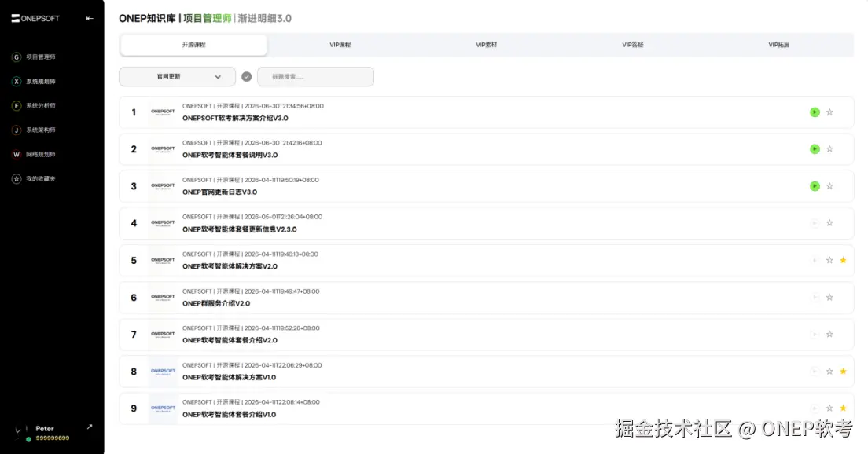Switch to the 开源课程 tab
This screenshot has height=454, width=868.
click(193, 45)
